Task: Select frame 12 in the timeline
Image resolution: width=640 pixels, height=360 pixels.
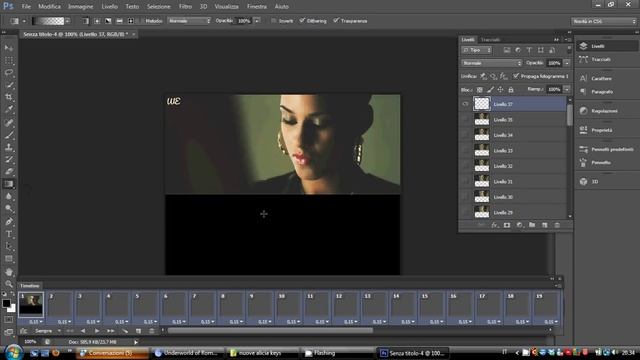Action: pos(345,308)
